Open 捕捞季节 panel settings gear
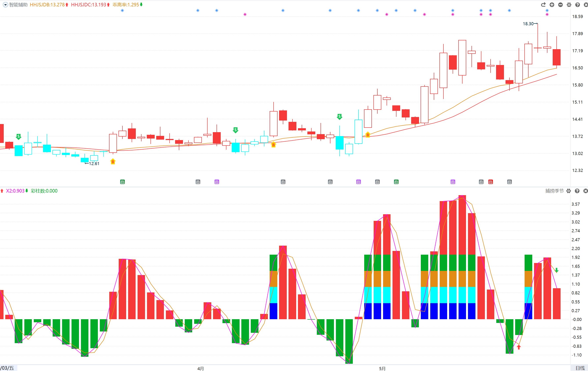Image resolution: width=588 pixels, height=371 pixels. point(569,191)
